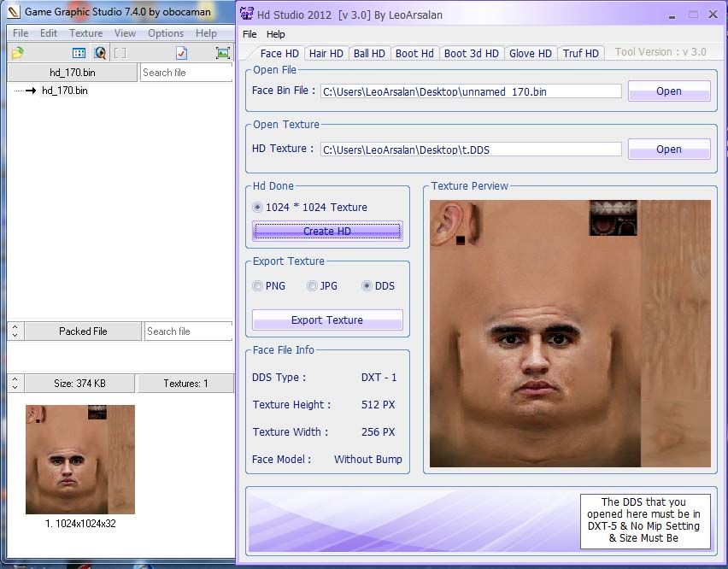Click the fit image toolbar icon
Screen dimensions: 728x569
[223, 53]
